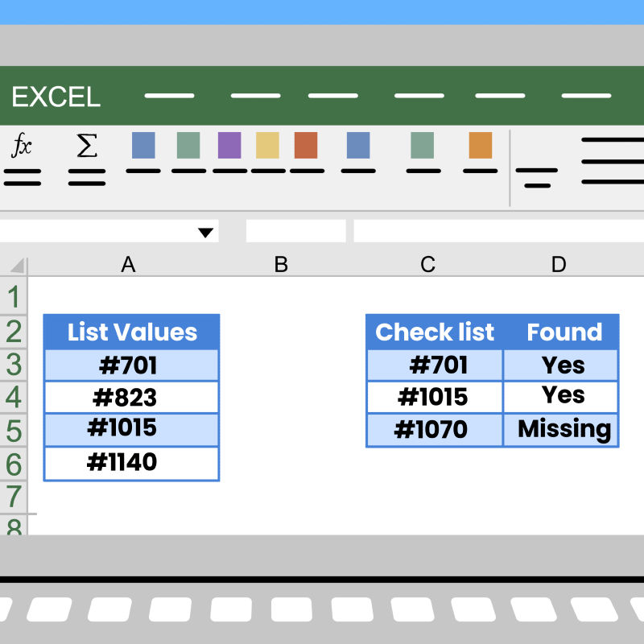644x644 pixels.
Task: Click the fx insert function icon
Action: click(x=22, y=147)
